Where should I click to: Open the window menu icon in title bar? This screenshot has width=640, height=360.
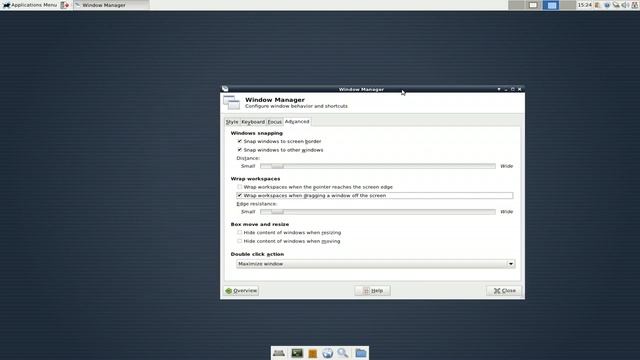[x=225, y=89]
